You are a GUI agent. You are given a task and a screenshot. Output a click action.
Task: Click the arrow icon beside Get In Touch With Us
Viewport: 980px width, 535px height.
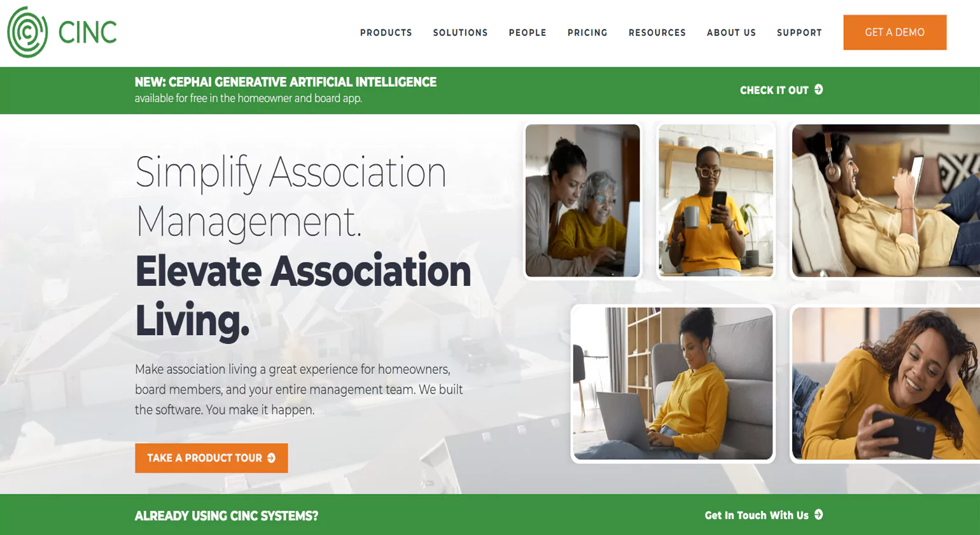point(818,515)
